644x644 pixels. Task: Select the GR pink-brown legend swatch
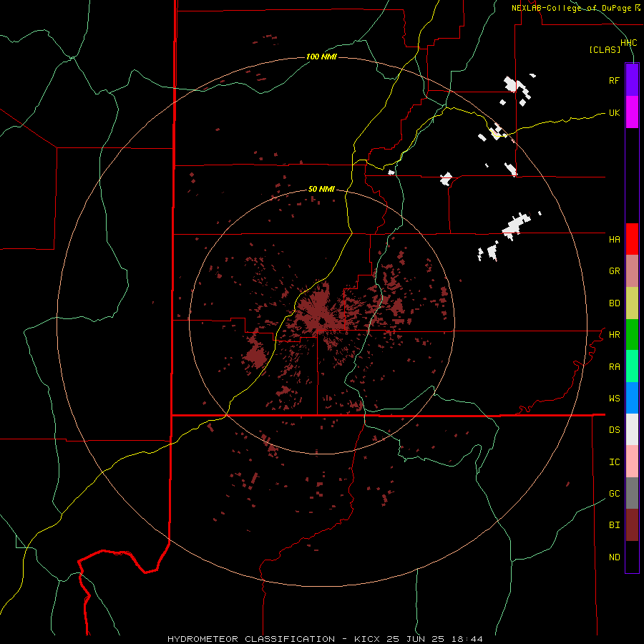632,271
